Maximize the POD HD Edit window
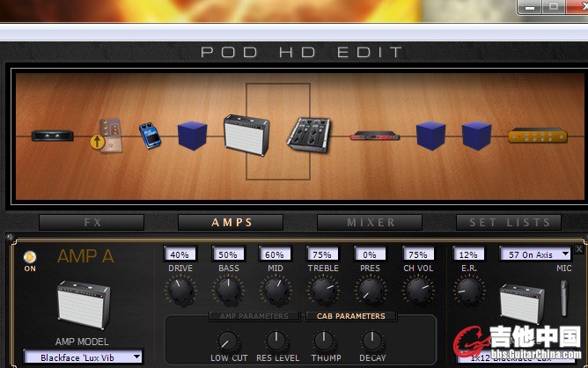This screenshot has height=368, width=588. pyautogui.click(x=554, y=6)
